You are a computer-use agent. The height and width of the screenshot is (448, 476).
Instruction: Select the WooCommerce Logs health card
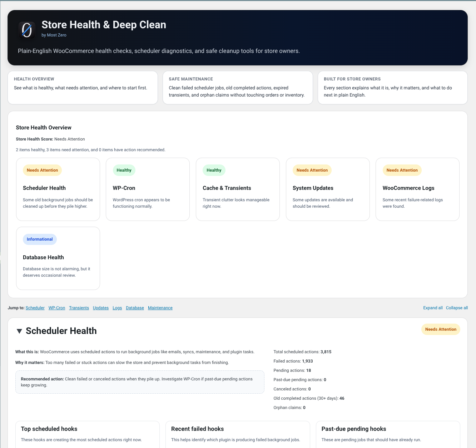[x=417, y=189]
